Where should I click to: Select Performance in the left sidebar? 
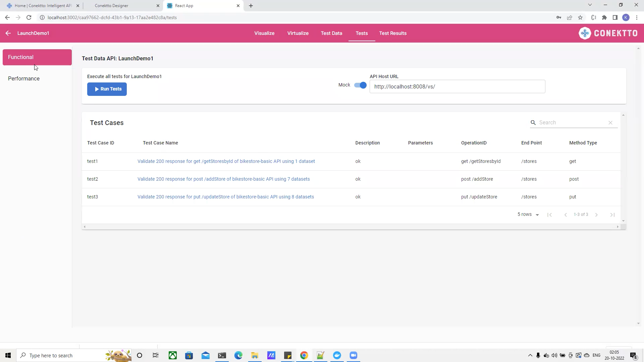24,78
